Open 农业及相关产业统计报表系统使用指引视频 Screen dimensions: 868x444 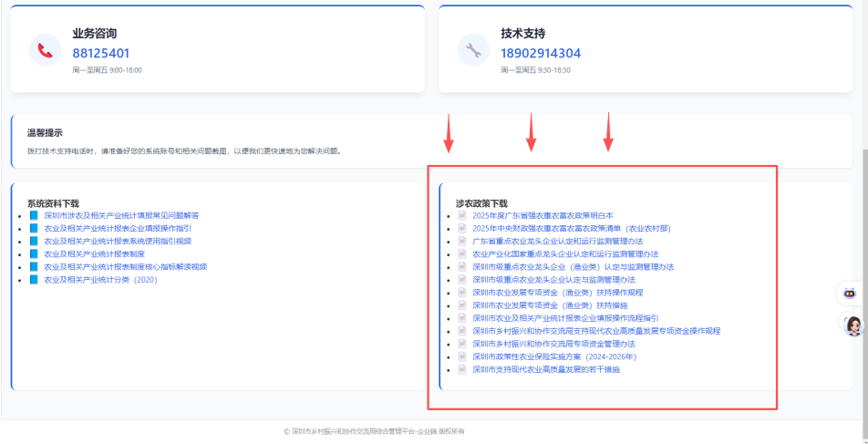click(x=118, y=241)
